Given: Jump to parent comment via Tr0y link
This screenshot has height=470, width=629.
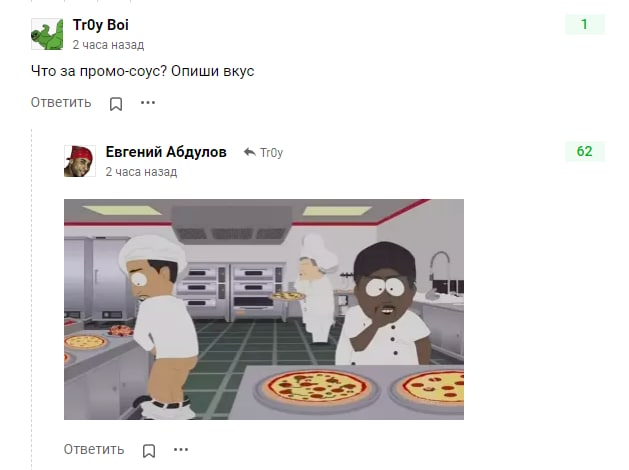Looking at the screenshot, I should [271, 153].
